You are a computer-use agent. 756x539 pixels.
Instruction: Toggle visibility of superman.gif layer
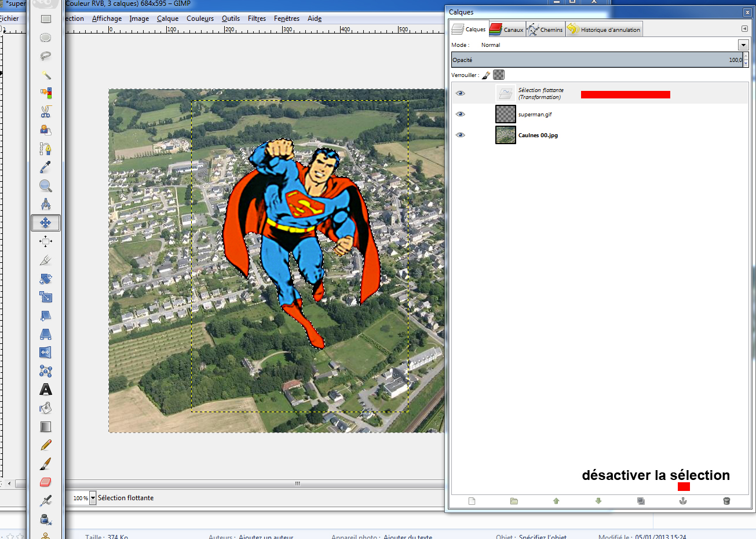[x=461, y=114]
